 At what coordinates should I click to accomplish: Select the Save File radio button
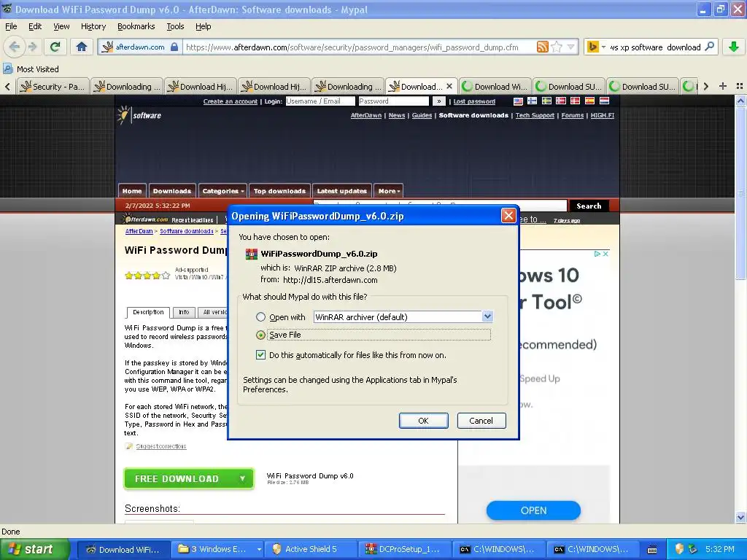[260, 335]
